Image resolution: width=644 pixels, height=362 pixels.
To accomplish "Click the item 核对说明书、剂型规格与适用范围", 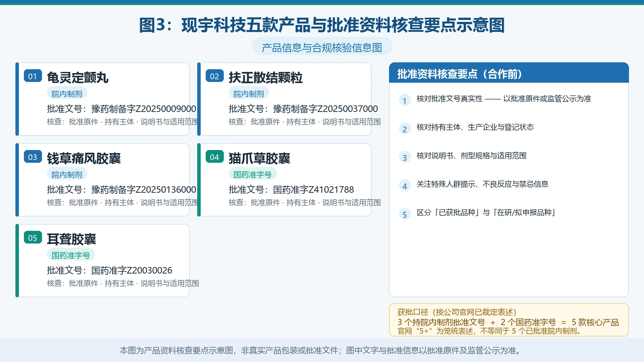I will point(471,156).
